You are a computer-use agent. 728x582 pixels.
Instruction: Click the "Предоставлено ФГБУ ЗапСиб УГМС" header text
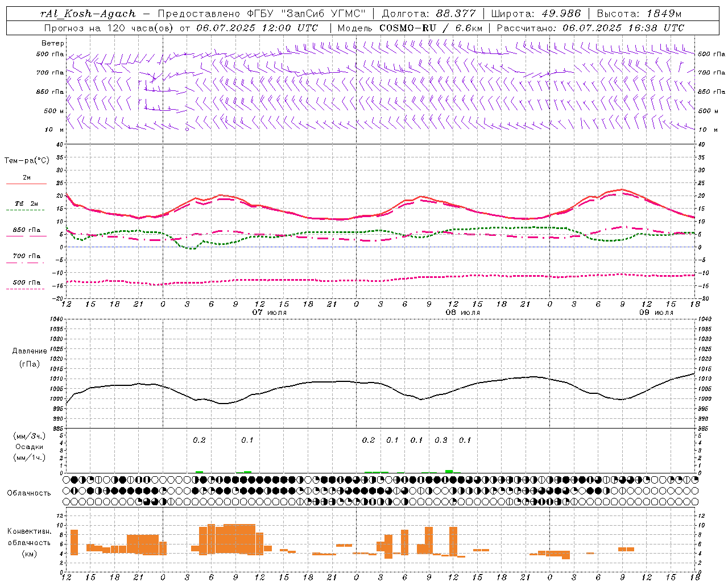click(261, 14)
